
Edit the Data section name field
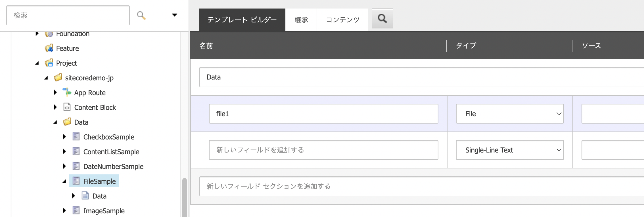tap(422, 77)
